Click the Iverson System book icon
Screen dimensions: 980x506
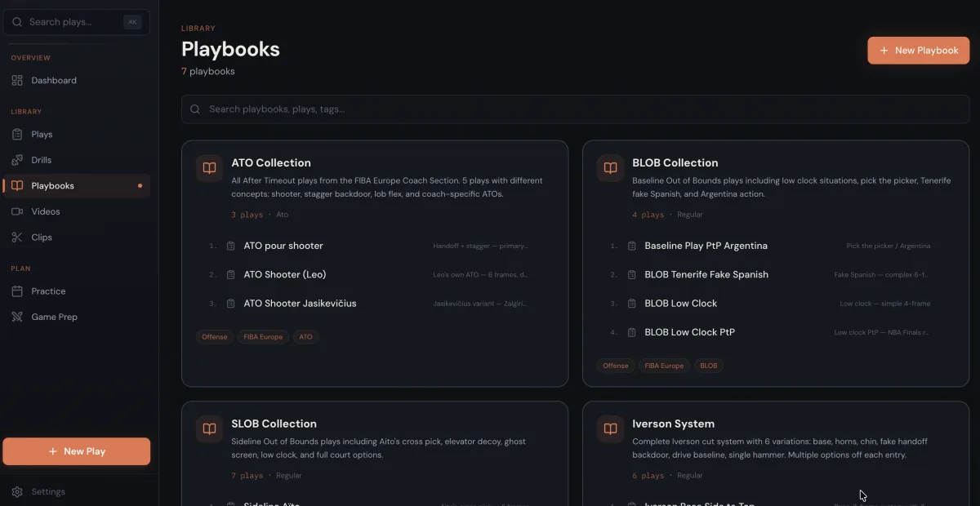(x=610, y=429)
